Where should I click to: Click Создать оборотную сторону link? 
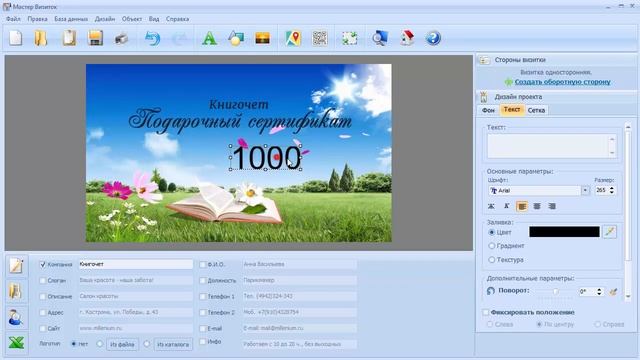click(x=562, y=82)
